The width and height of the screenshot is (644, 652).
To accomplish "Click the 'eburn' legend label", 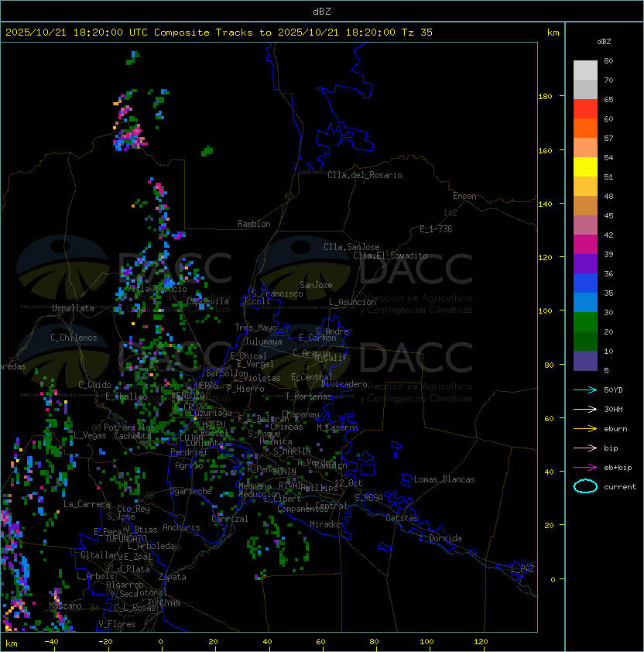I will (615, 429).
